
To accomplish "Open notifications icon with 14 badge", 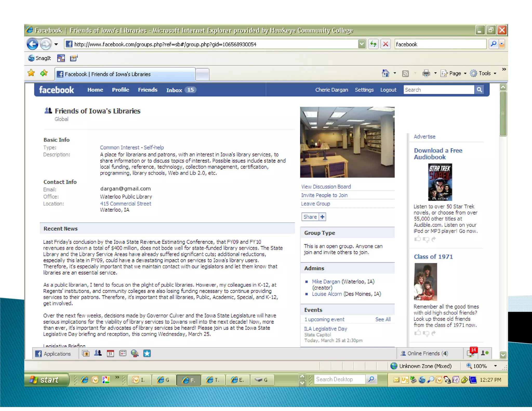I will [x=472, y=353].
